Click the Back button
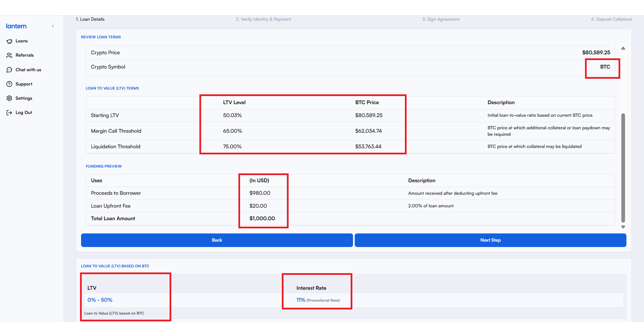This screenshot has width=644, height=322. (x=217, y=240)
